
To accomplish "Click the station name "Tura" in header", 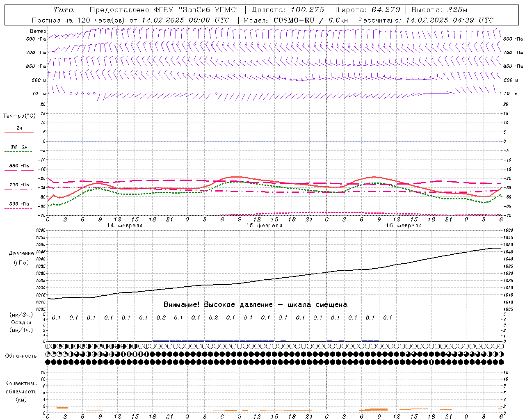I will 63,10.
